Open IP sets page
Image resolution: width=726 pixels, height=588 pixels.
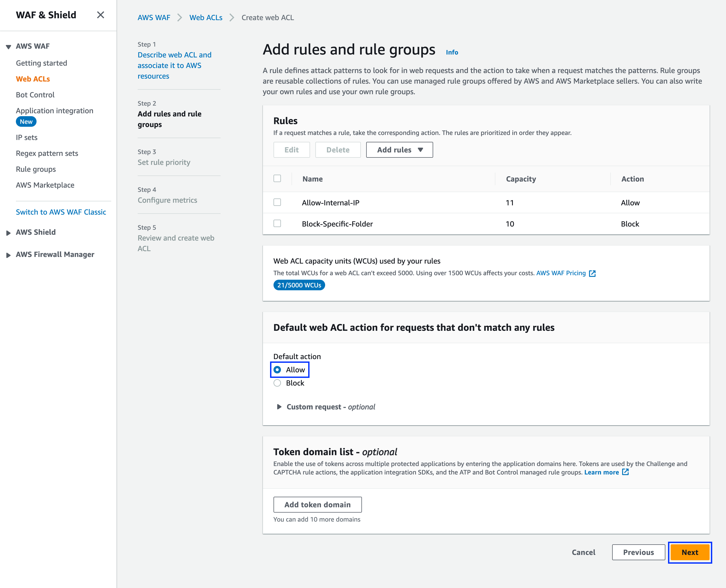click(27, 138)
